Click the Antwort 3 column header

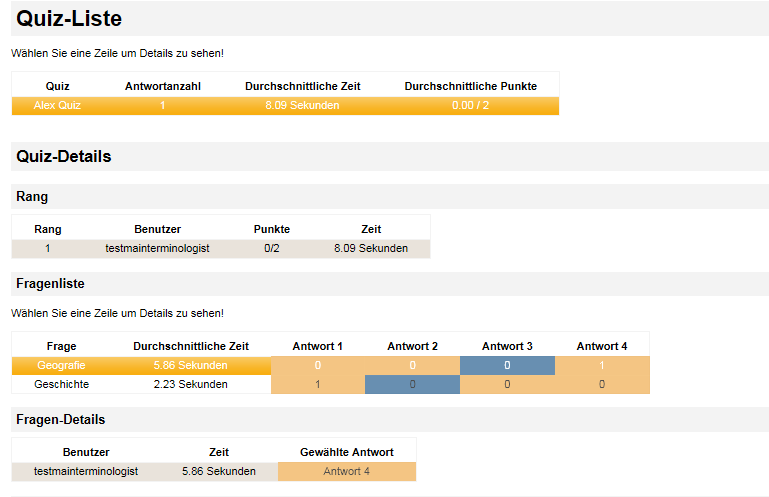click(507, 346)
